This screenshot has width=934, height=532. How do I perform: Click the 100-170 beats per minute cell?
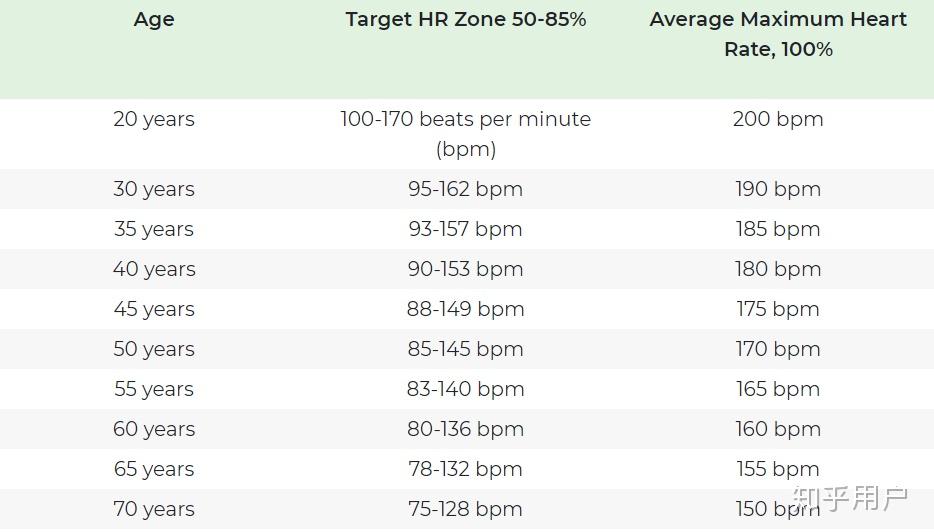tap(466, 134)
